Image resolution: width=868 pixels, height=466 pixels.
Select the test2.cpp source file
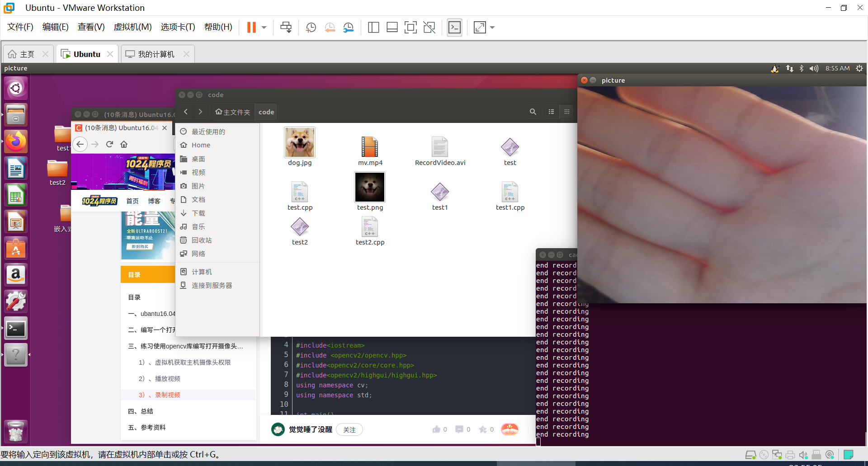click(370, 226)
